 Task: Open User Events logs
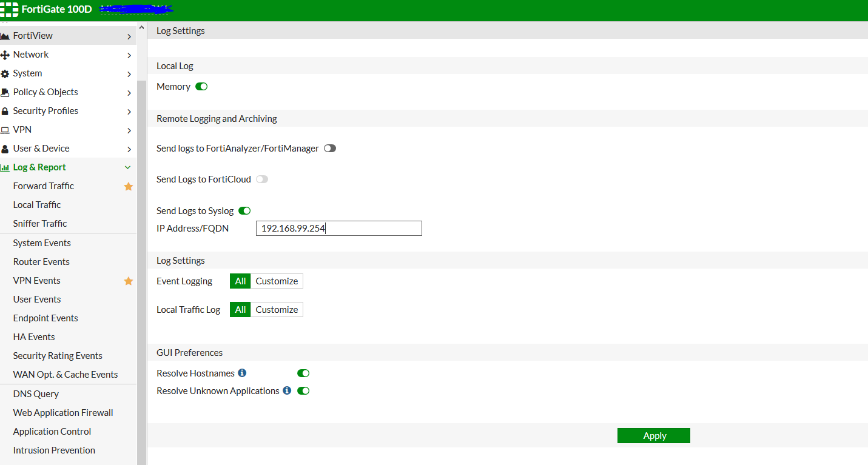37,299
